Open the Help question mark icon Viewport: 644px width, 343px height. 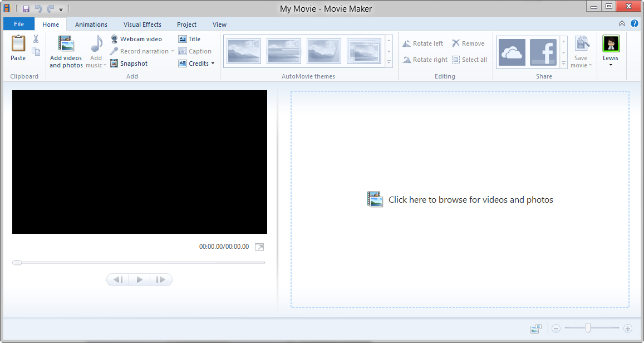[x=634, y=23]
